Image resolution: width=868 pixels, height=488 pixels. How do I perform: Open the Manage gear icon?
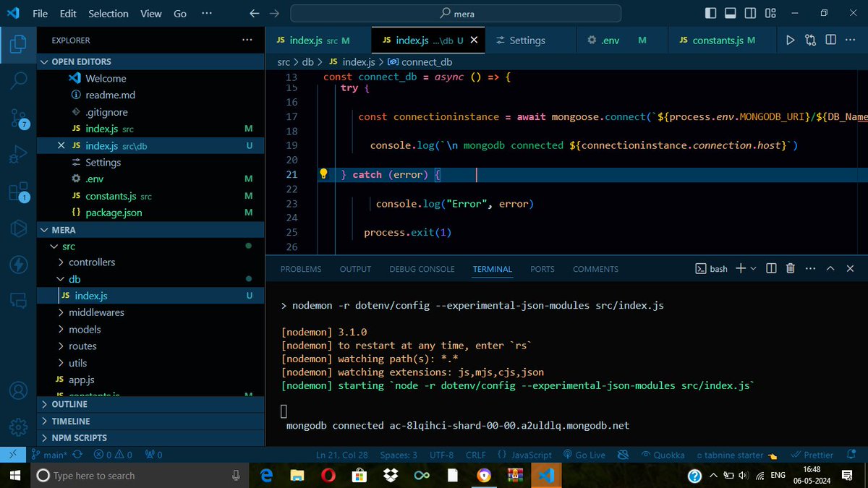18,427
